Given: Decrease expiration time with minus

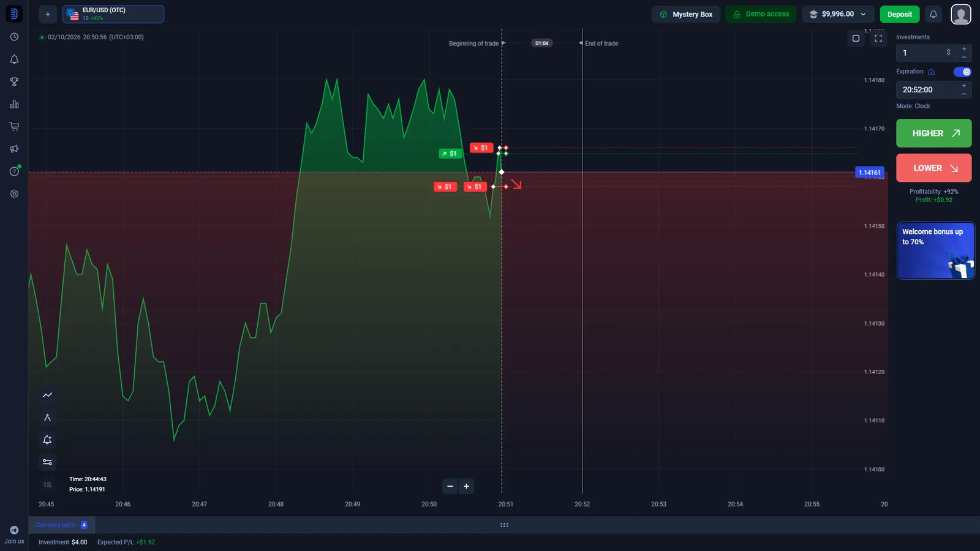Looking at the screenshot, I should coord(964,94).
